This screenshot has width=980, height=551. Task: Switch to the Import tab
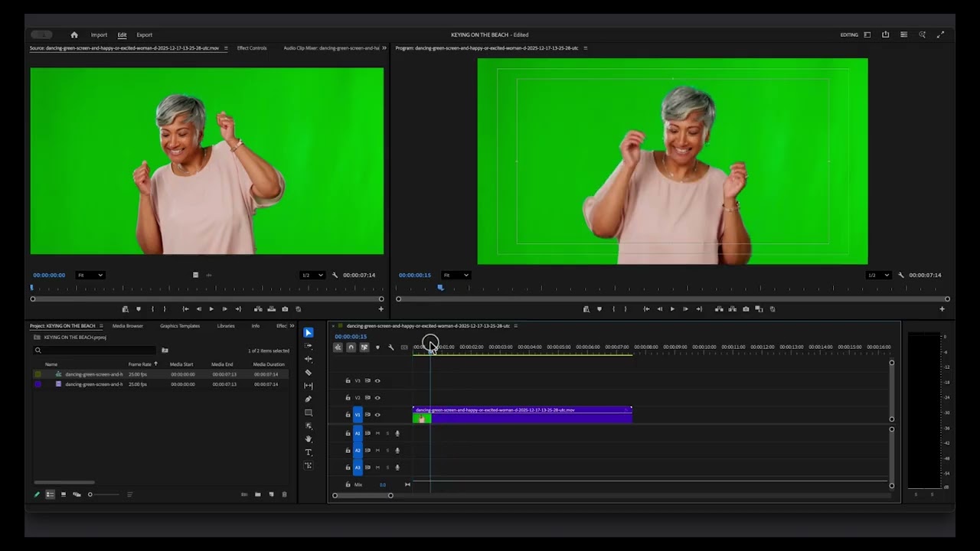coord(99,34)
